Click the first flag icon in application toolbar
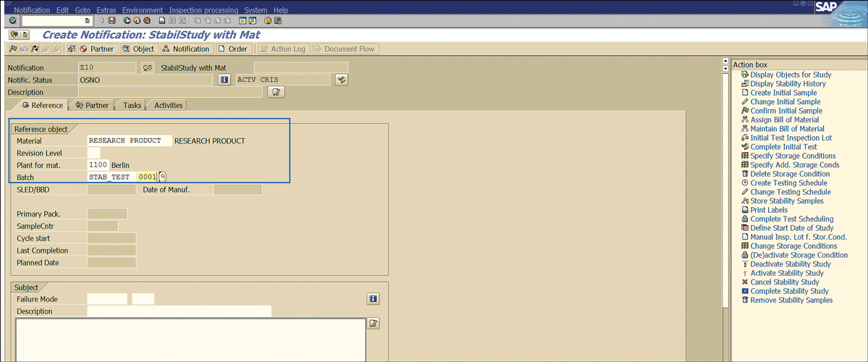Viewport: 868px width, 362px height. click(13, 49)
